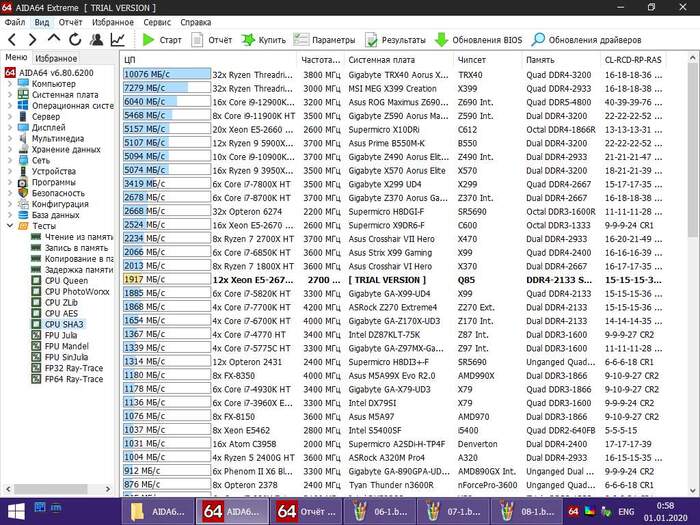The image size is (700, 525).
Task: Collapse the Тесты tree node
Action: (x=10, y=225)
